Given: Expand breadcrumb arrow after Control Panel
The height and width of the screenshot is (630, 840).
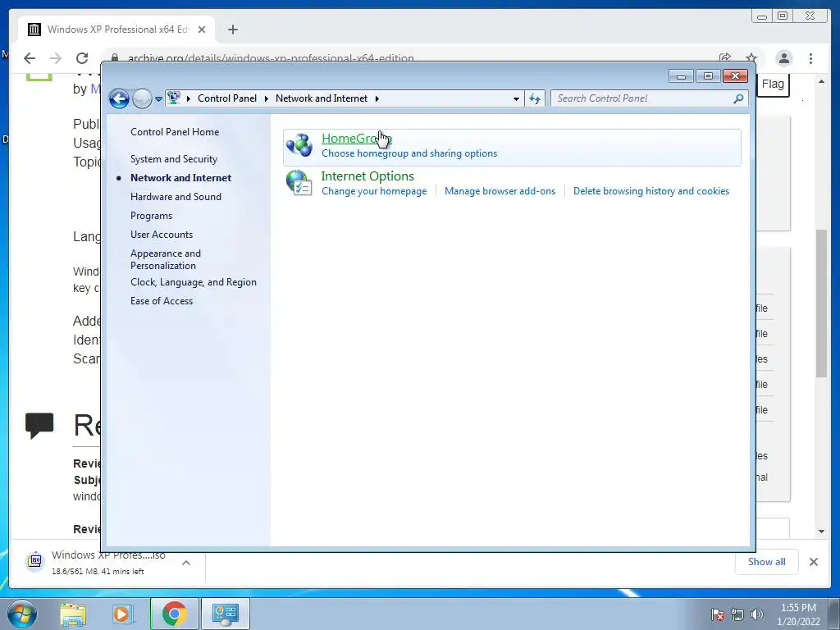Looking at the screenshot, I should pyautogui.click(x=267, y=98).
